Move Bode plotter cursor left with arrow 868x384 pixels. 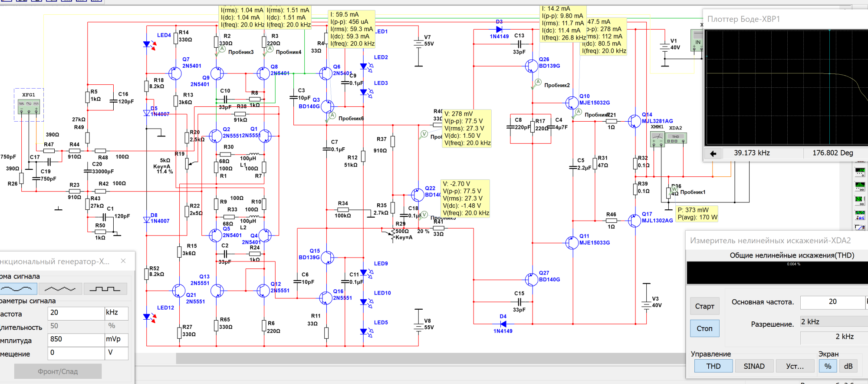pyautogui.click(x=713, y=153)
